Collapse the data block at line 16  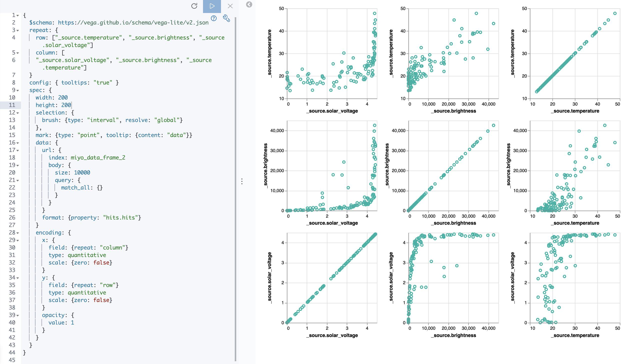click(18, 143)
